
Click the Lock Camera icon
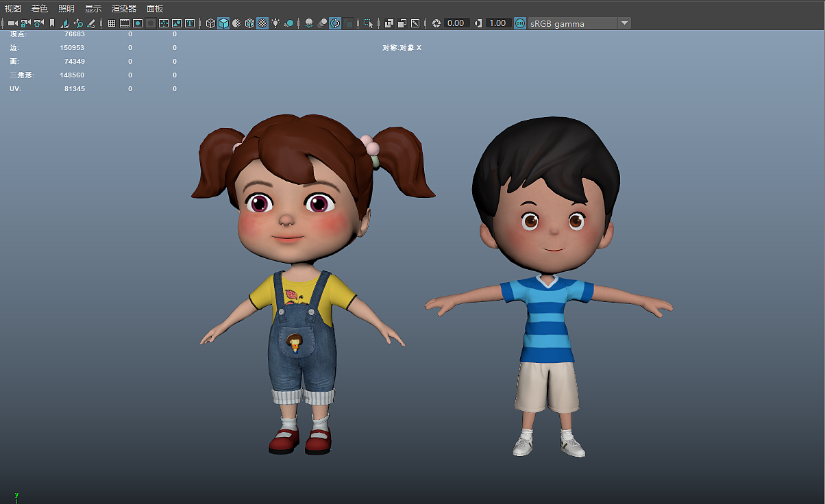[25, 23]
